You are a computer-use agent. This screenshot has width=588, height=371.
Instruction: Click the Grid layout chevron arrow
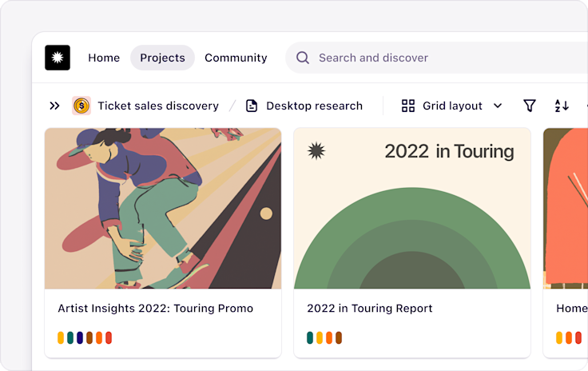coord(498,106)
